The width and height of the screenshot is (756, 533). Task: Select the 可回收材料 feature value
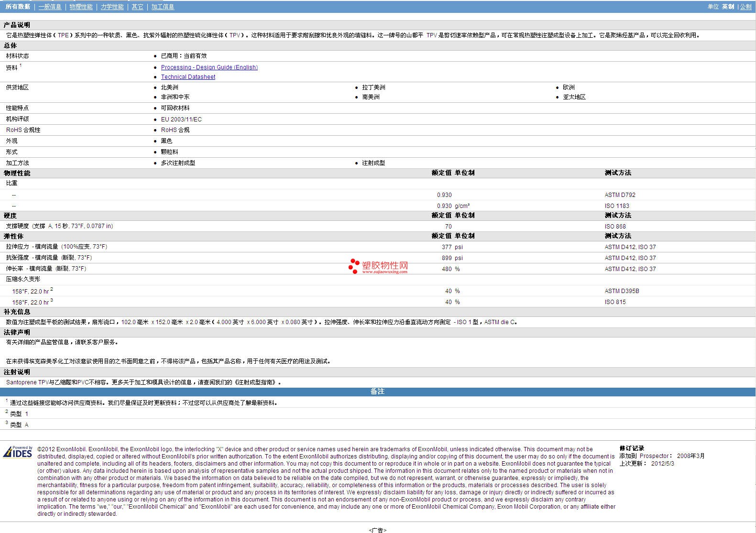175,108
